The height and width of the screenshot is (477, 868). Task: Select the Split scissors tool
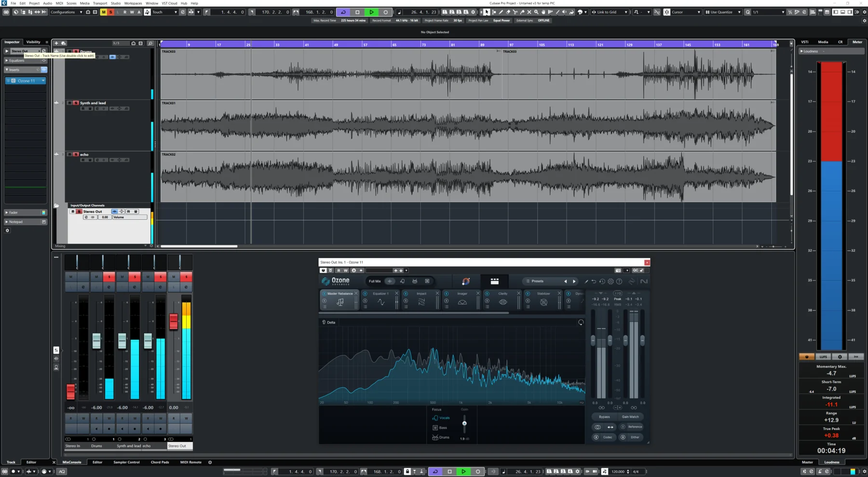(515, 12)
